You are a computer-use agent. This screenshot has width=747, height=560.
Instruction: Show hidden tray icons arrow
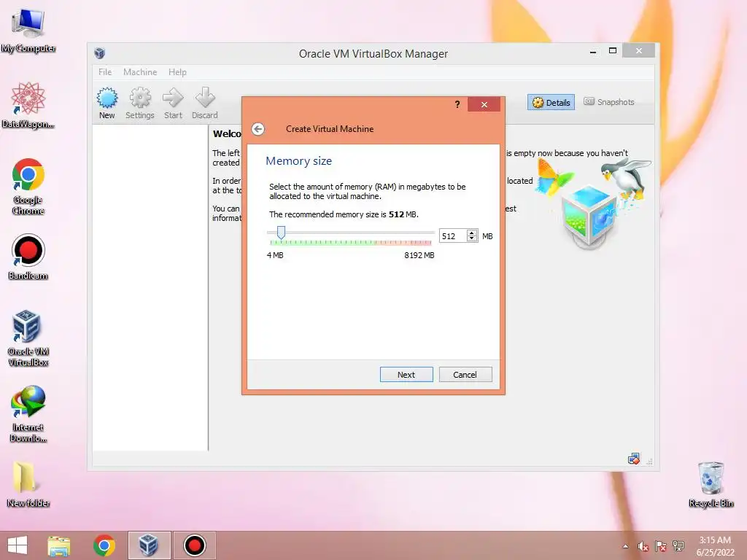coord(625,547)
